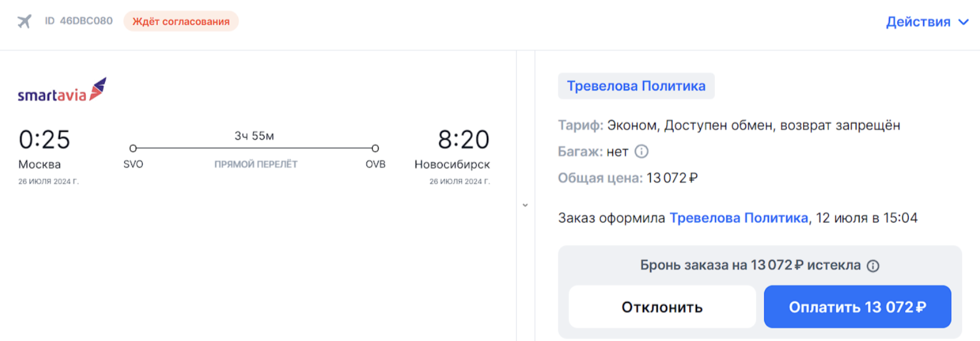The width and height of the screenshot is (980, 341).
Task: Open the baggage info icon
Action: [x=641, y=151]
